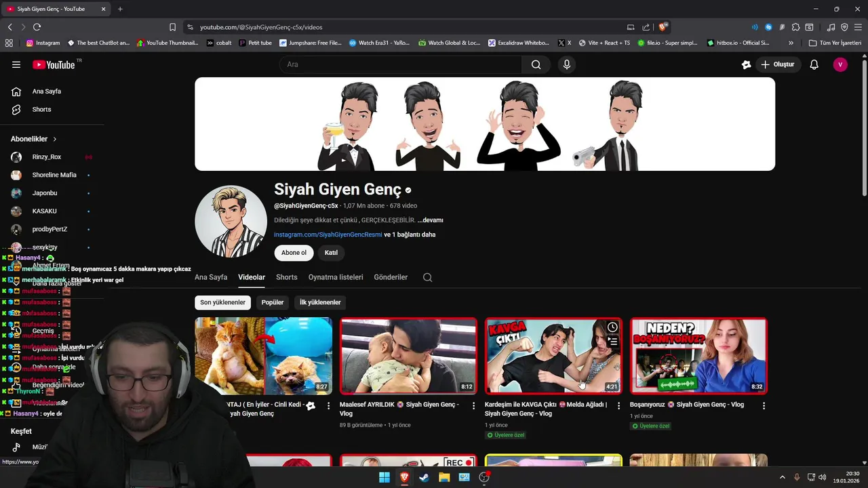Open the share page icon in address bar
Image resolution: width=868 pixels, height=488 pixels.
tap(645, 27)
